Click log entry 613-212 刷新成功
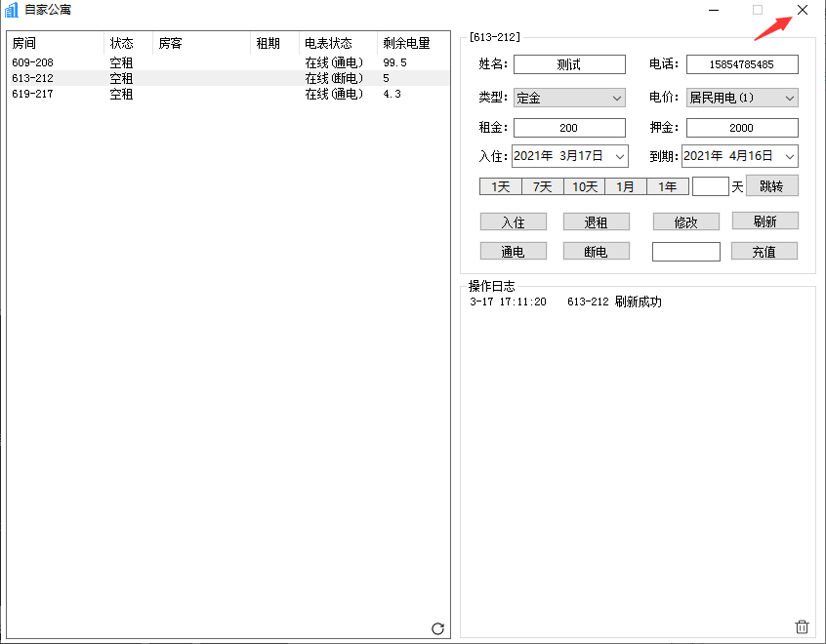This screenshot has width=826, height=644. coord(614,302)
